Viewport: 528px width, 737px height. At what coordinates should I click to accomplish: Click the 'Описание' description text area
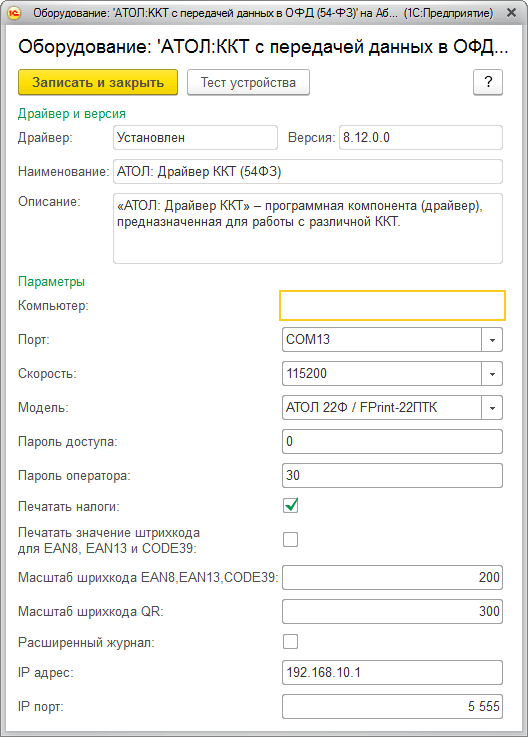[x=308, y=228]
